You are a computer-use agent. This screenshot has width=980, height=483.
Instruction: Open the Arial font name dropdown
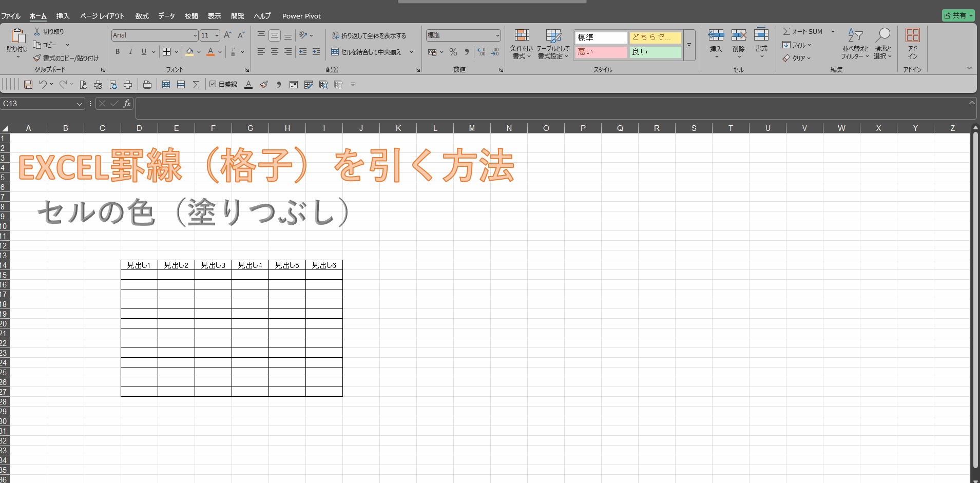pos(195,35)
